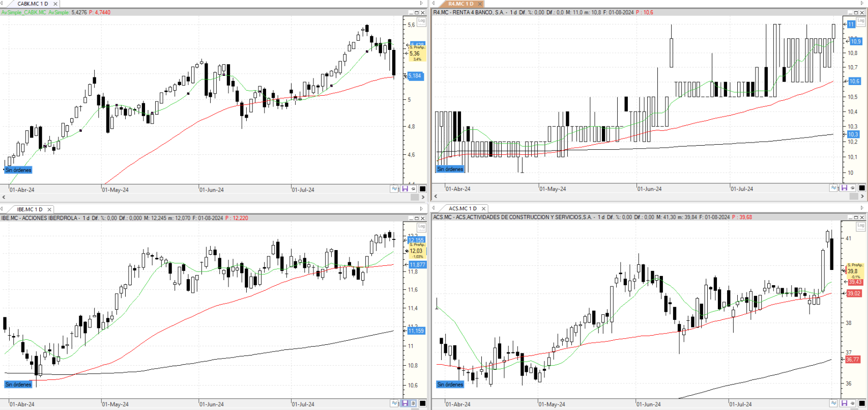Click scrollbar thumb under CABK.MC chart

click(415, 197)
